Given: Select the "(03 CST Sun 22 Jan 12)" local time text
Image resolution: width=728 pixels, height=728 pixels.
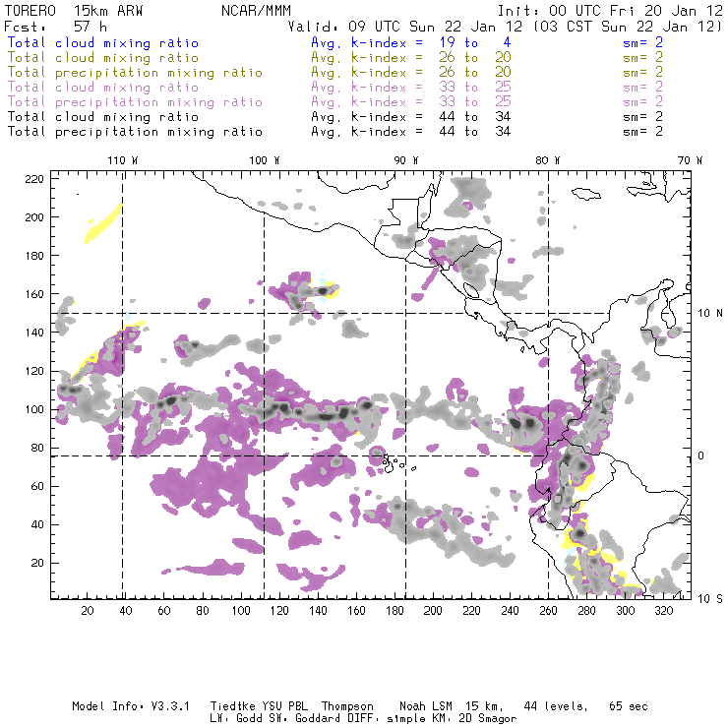Looking at the screenshot, I should (x=628, y=27).
